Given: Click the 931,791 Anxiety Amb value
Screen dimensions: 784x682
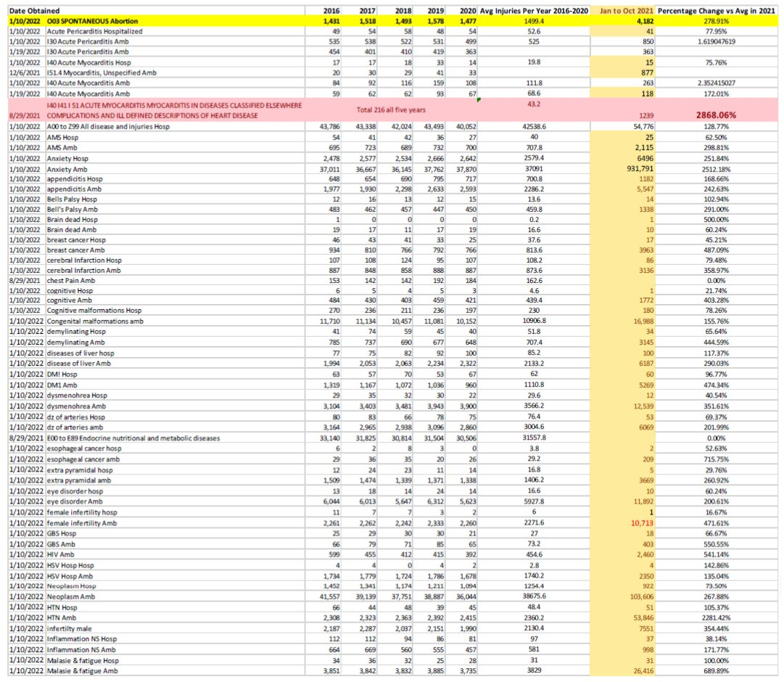Looking at the screenshot, I should point(638,168).
